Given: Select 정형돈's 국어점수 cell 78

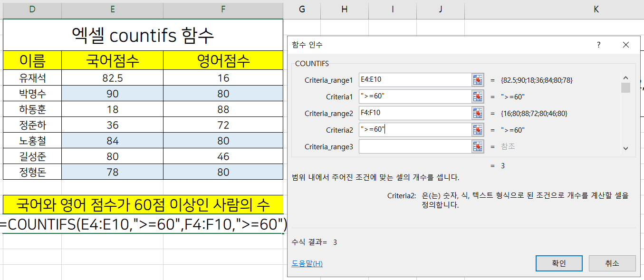Looking at the screenshot, I should click(113, 172).
